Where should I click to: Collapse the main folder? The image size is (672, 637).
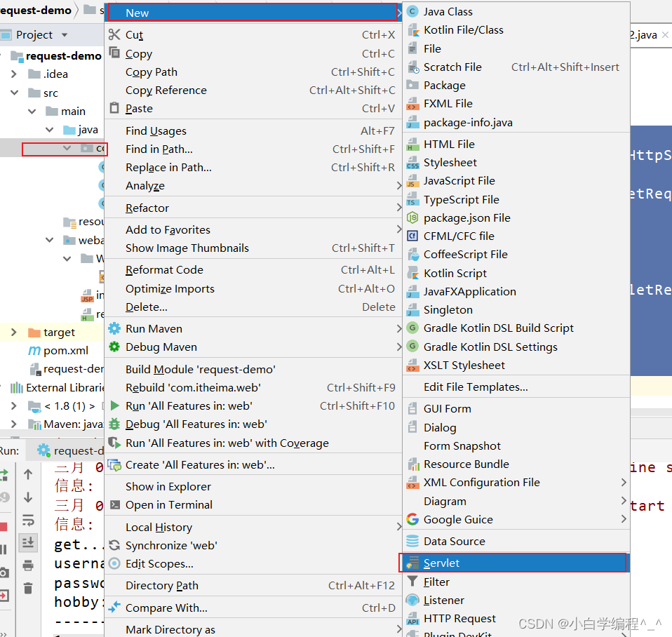tap(32, 111)
